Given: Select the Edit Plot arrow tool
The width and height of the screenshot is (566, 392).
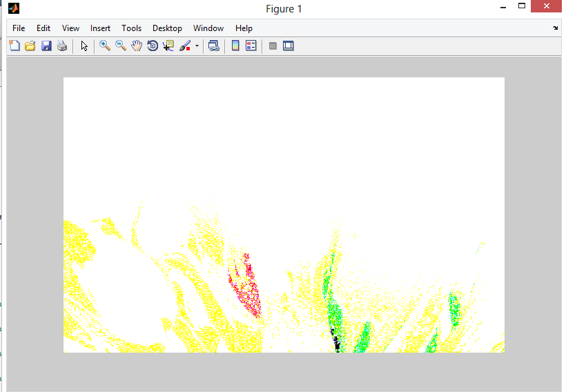Looking at the screenshot, I should coord(84,46).
